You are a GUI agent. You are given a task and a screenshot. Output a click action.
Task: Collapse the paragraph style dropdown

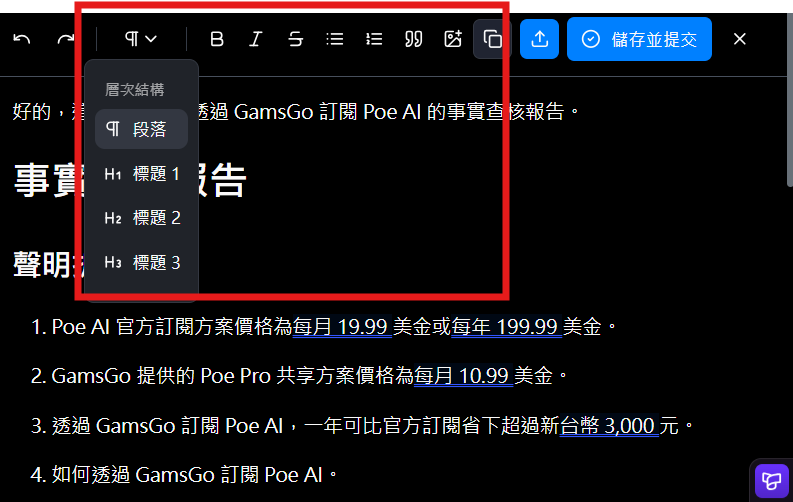tap(141, 39)
